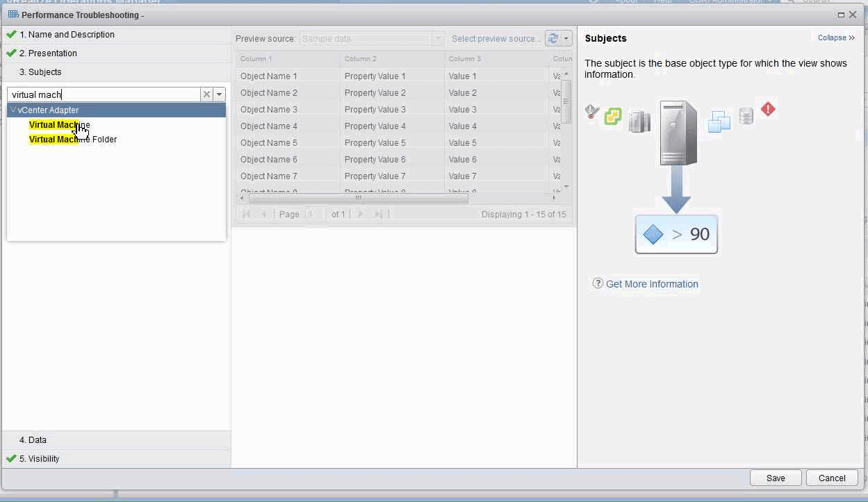Image resolution: width=868 pixels, height=502 pixels.
Task: Click the blue stacked virtual machines icon
Action: click(x=719, y=122)
